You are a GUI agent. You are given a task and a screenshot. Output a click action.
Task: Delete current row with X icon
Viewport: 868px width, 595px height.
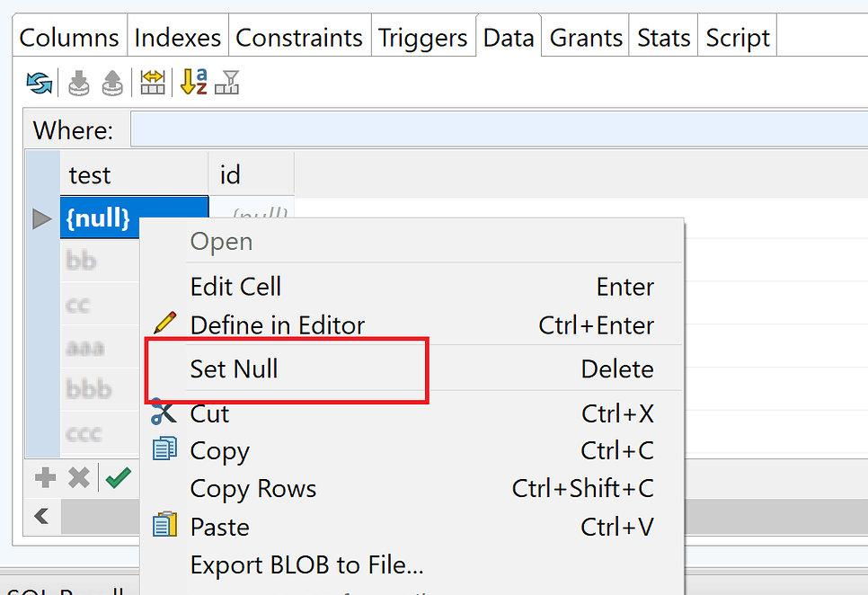(79, 477)
